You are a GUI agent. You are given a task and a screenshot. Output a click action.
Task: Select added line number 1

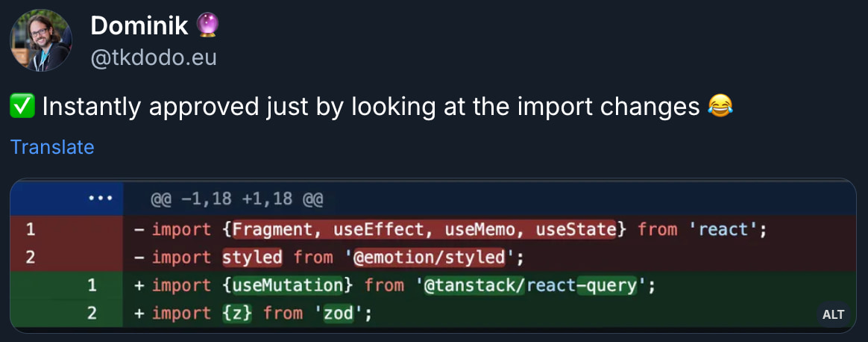point(92,285)
